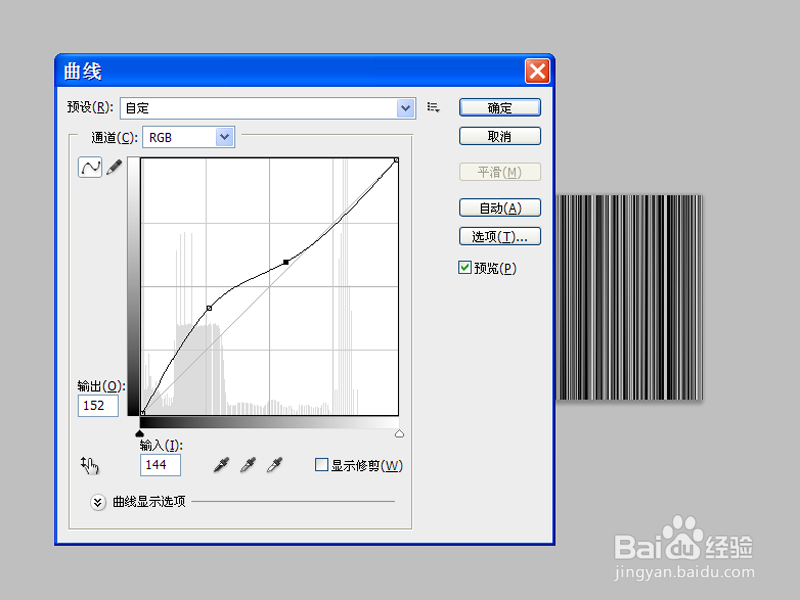Select the bottom-left curve endpoint

point(142,413)
